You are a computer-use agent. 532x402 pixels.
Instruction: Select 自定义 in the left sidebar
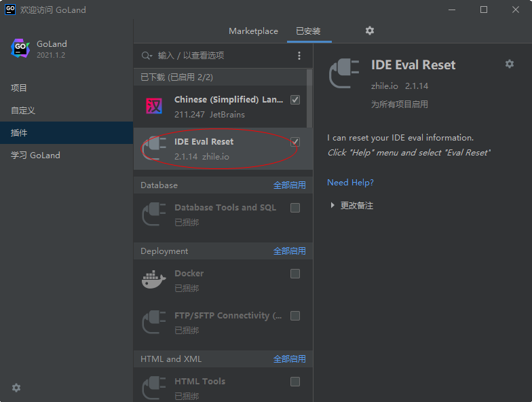pyautogui.click(x=23, y=110)
